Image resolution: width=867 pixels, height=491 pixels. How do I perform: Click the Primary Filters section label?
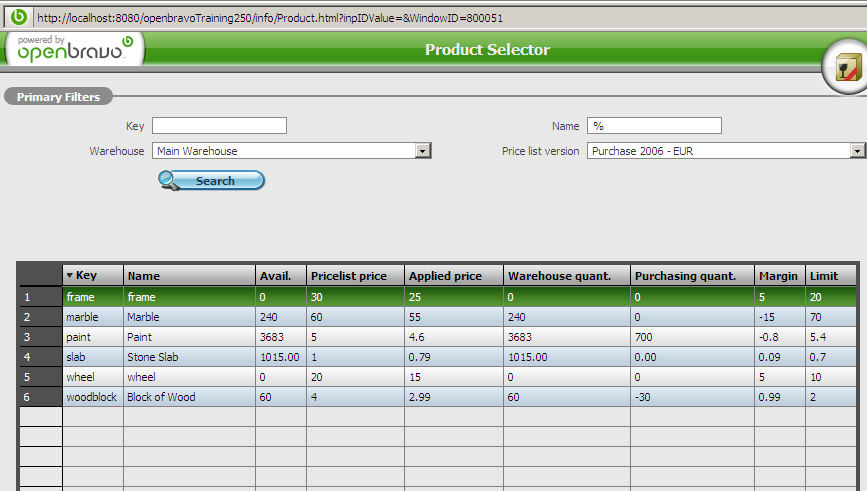coord(58,97)
